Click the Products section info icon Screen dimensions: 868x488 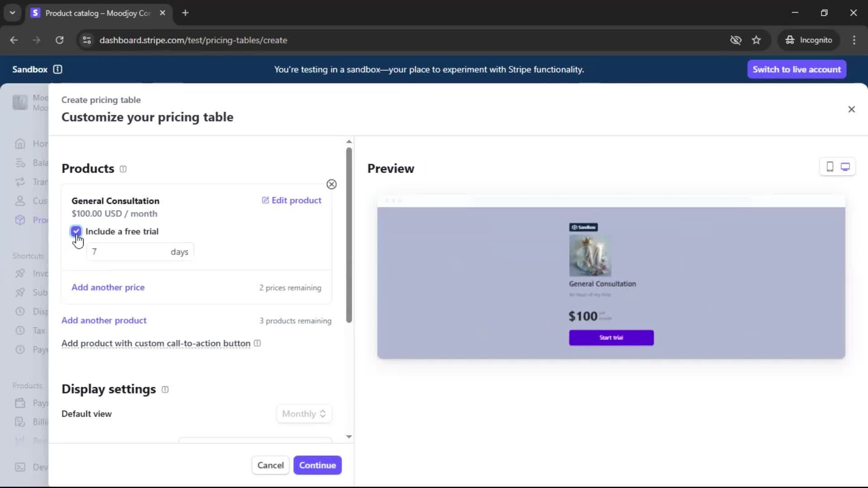[123, 169]
